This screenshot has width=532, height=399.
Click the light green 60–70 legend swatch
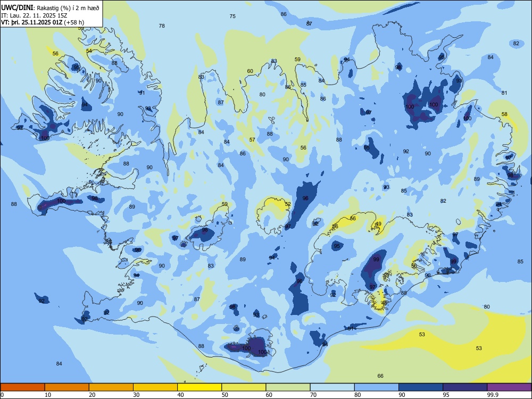tap(288, 387)
